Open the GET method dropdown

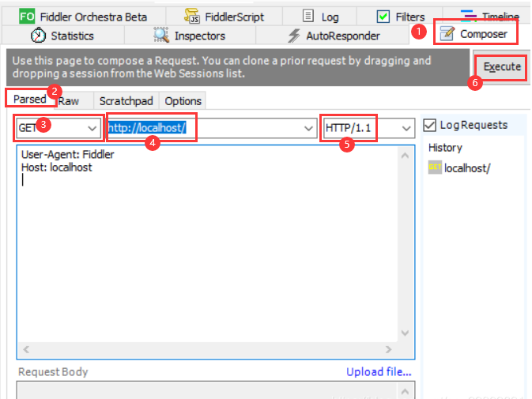tap(92, 128)
